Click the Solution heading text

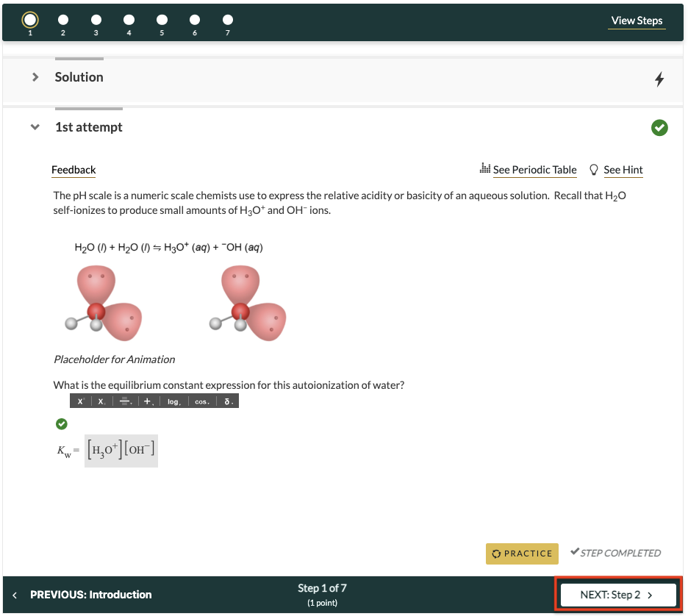coord(79,77)
